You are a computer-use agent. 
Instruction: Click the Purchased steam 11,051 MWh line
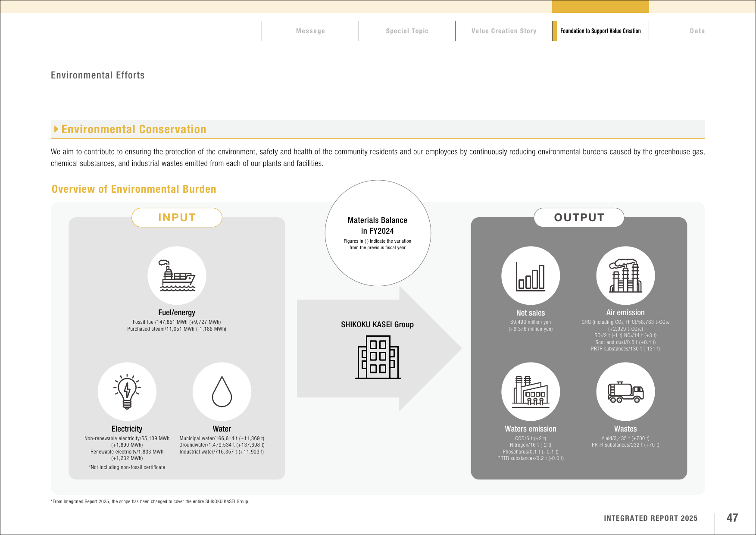click(177, 329)
